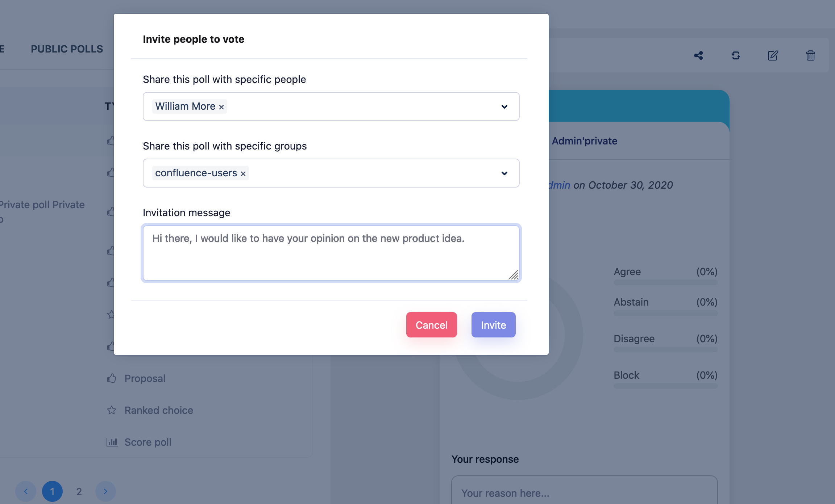
Task: Click the share poll icon
Action: [698, 55]
